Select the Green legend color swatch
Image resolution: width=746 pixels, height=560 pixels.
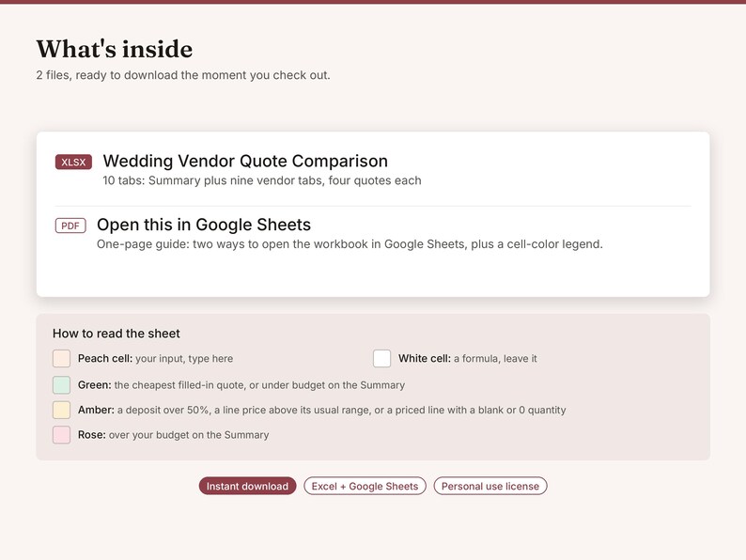click(x=61, y=385)
